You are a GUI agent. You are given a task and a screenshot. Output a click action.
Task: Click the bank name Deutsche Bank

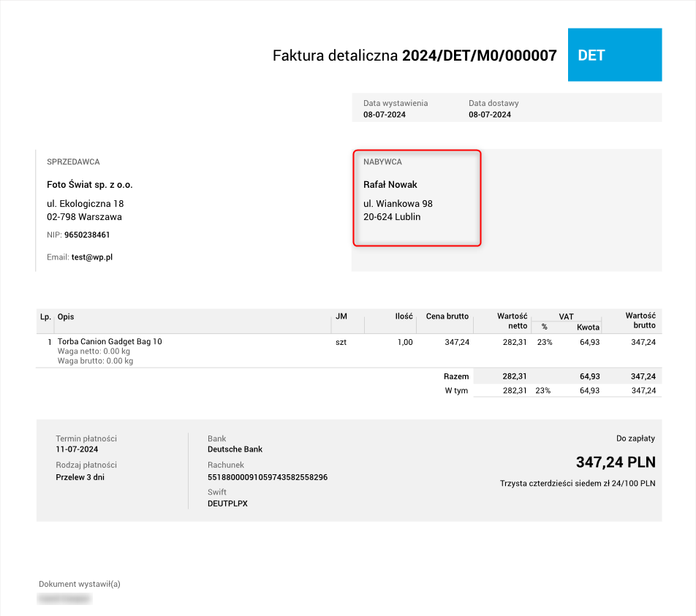point(235,449)
